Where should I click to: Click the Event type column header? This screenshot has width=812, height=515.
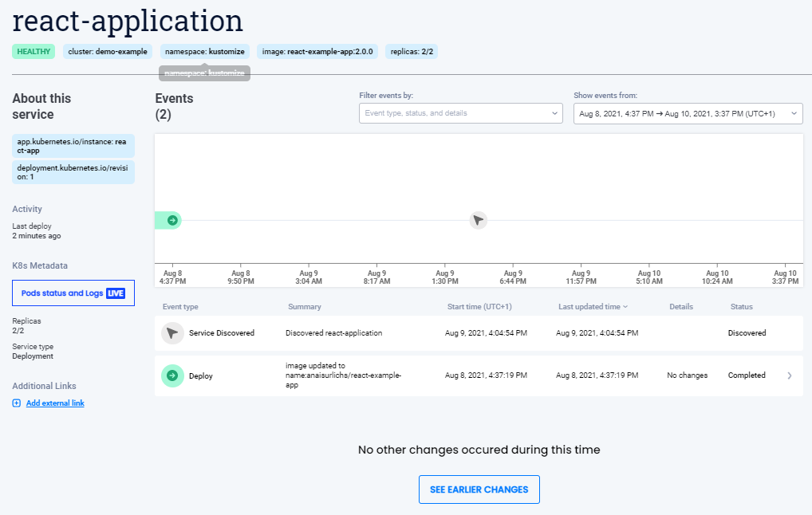[180, 307]
